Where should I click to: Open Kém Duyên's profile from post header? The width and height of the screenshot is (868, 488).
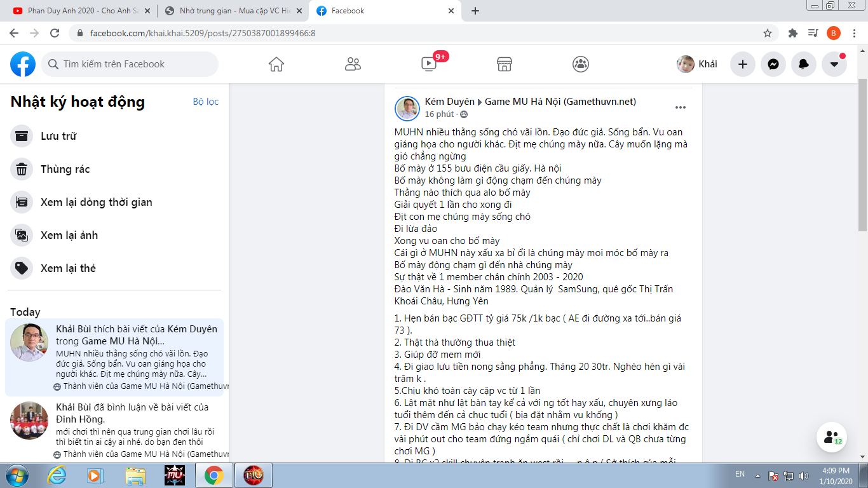click(449, 102)
